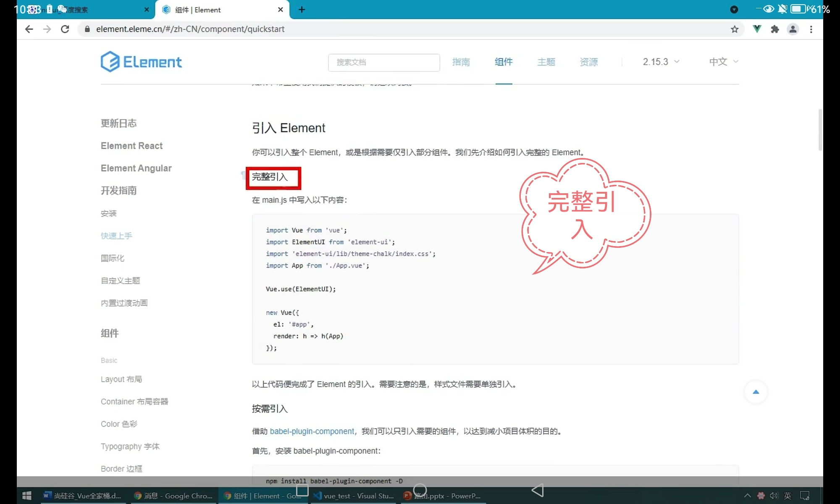Viewport: 840px width, 504px height.
Task: Open babel-plugin-component link
Action: 312,431
